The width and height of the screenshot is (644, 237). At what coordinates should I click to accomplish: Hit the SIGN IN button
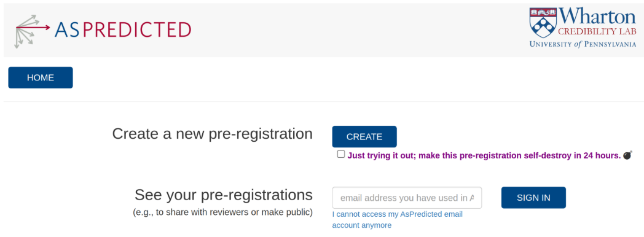coord(533,198)
